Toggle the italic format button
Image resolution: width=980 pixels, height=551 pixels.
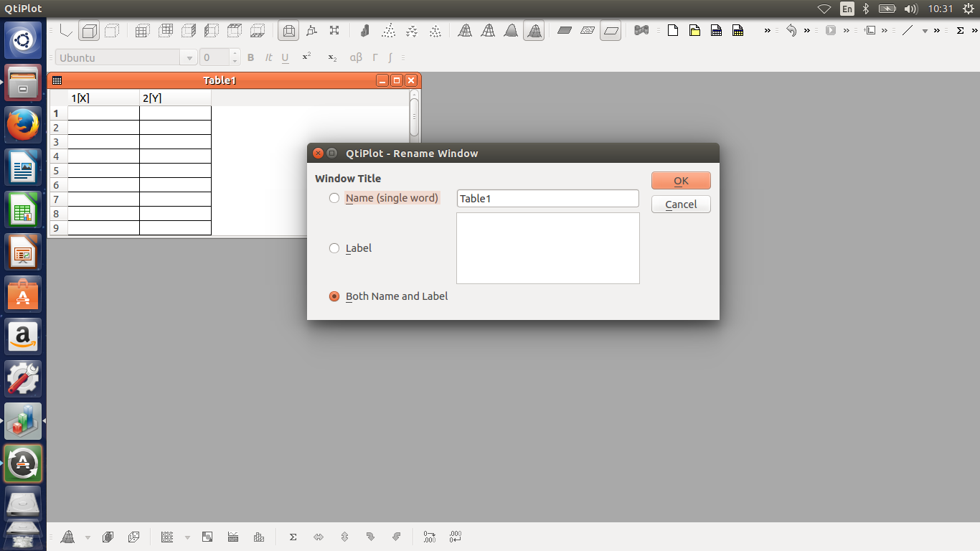[x=268, y=57]
